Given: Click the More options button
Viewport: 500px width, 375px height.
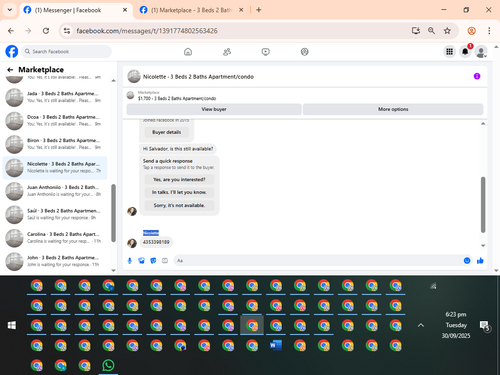Looking at the screenshot, I should pos(393,109).
